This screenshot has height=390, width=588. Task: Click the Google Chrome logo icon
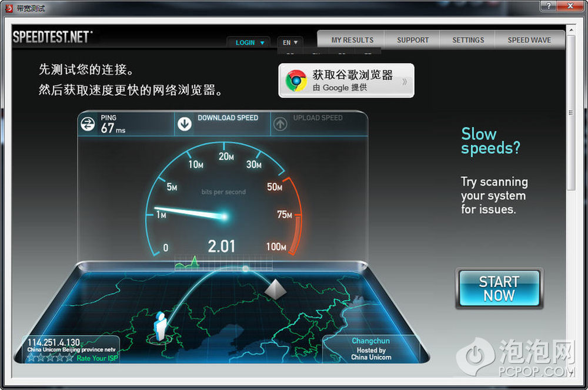[296, 81]
